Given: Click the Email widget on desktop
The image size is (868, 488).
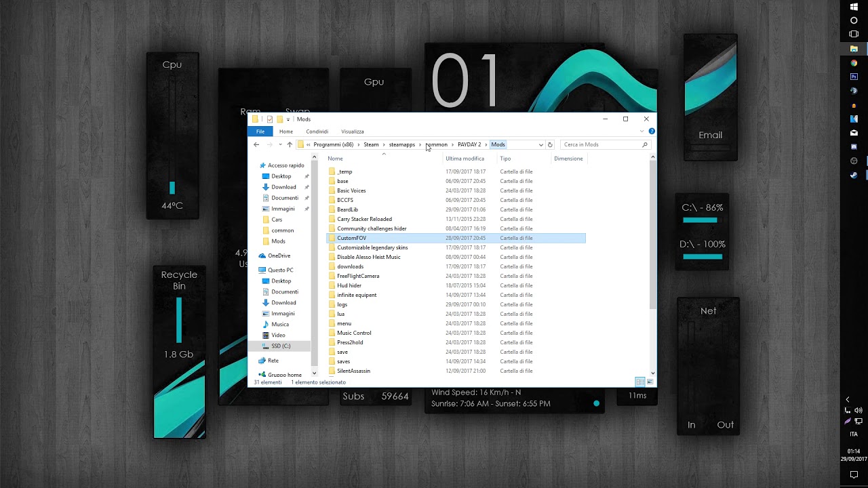Looking at the screenshot, I should [710, 97].
